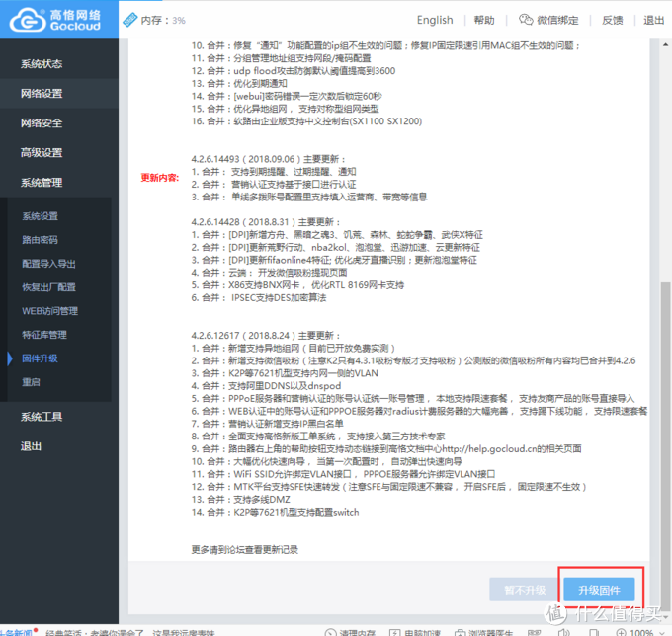The height and width of the screenshot is (636, 672).
Task: Switch interface language to English
Action: [435, 20]
